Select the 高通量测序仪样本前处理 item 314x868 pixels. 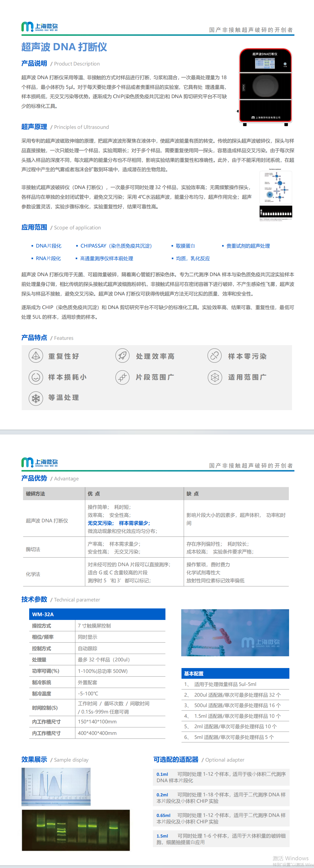coord(107,259)
